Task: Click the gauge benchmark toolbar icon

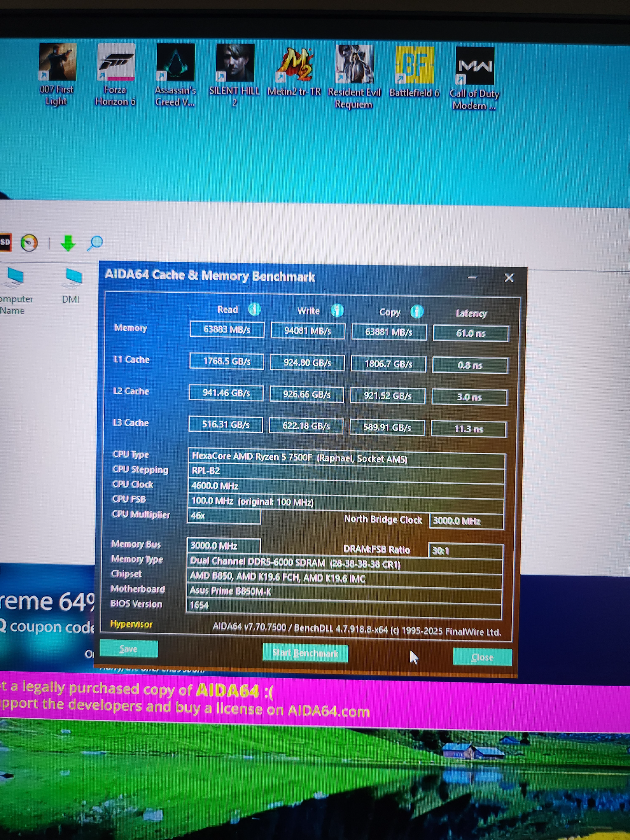Action: [29, 243]
